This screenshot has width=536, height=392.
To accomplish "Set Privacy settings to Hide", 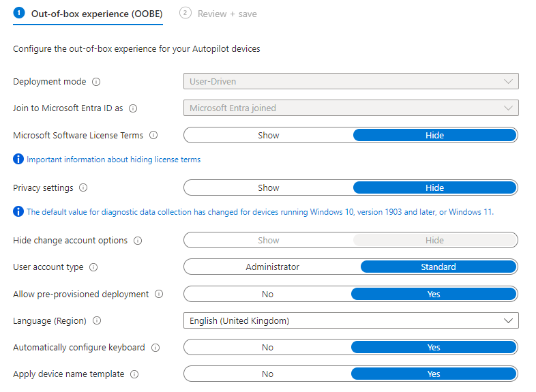I will pyautogui.click(x=434, y=188).
